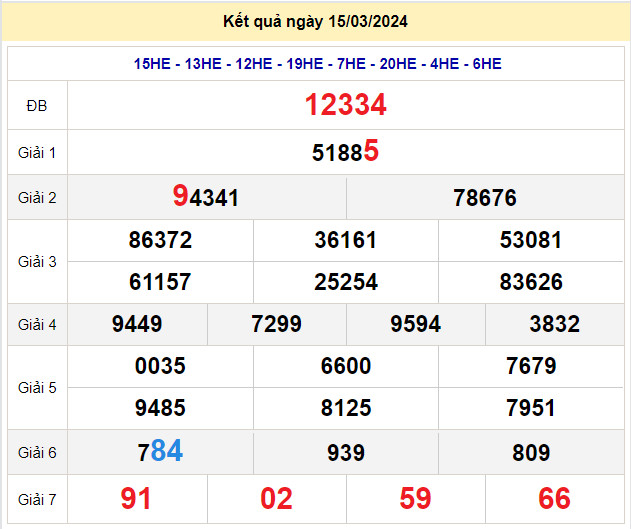631x529 pixels.
Task: Click the 'ĐB' row label
Action: coord(37,106)
